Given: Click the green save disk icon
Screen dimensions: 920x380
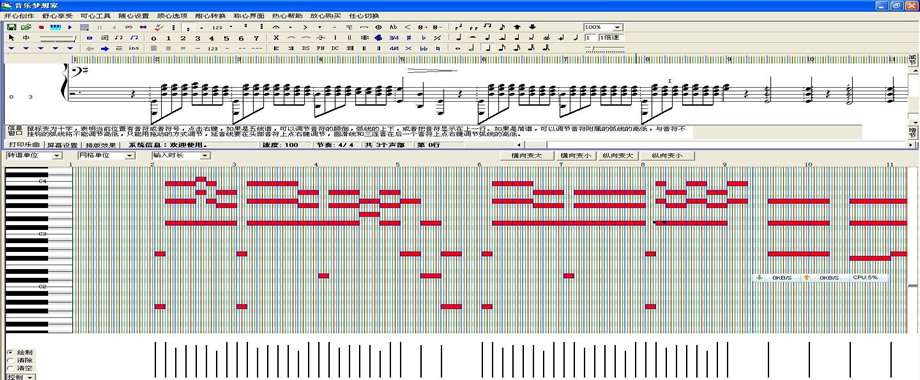Looking at the screenshot, I should click(11, 27).
